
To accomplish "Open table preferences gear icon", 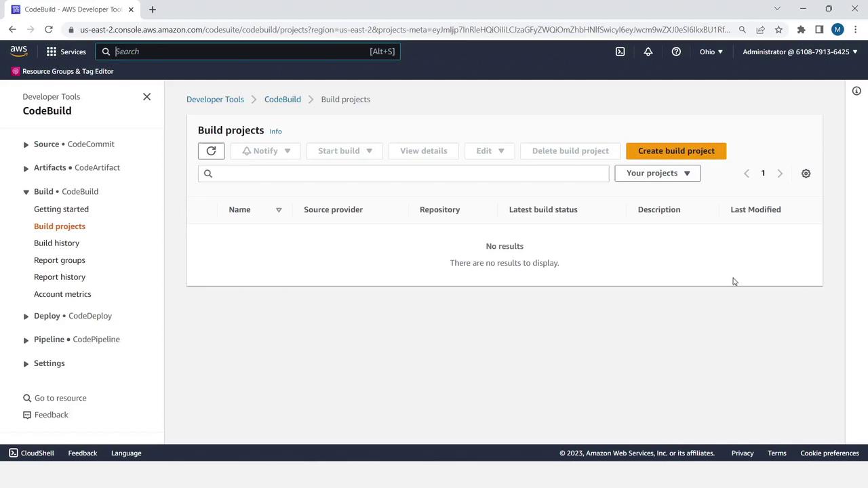I will (806, 174).
